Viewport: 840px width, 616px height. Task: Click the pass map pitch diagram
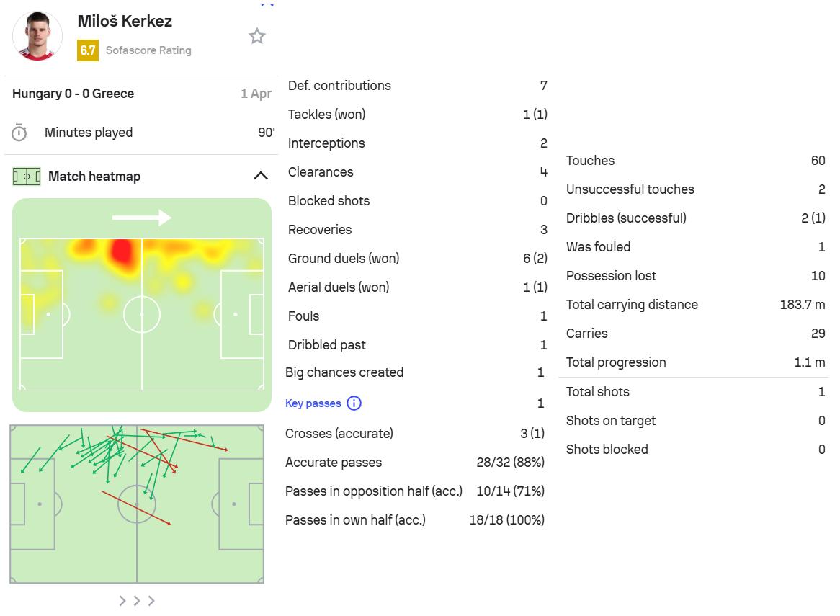(x=137, y=504)
